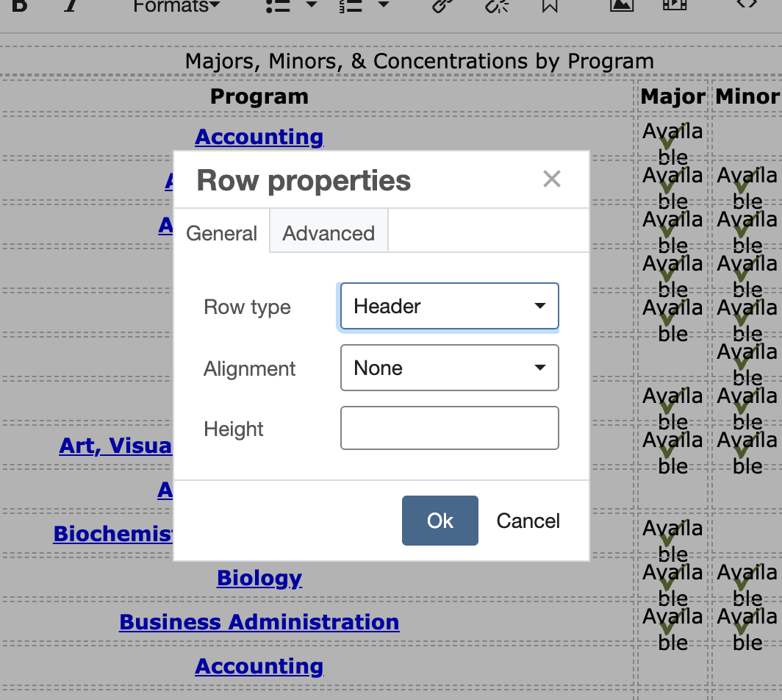This screenshot has width=782, height=700.
Task: Switch to the General tab
Action: point(221,232)
